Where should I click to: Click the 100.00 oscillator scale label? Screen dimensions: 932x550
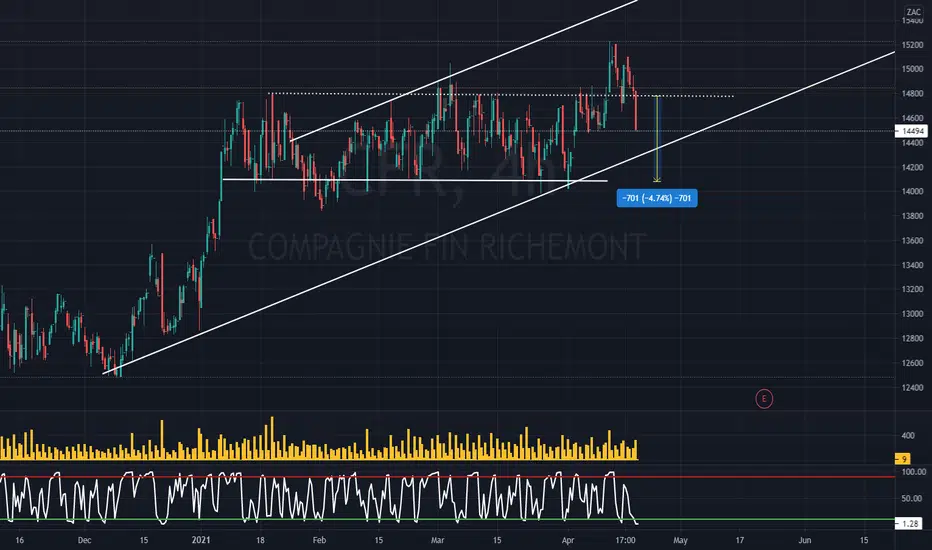tap(914, 472)
